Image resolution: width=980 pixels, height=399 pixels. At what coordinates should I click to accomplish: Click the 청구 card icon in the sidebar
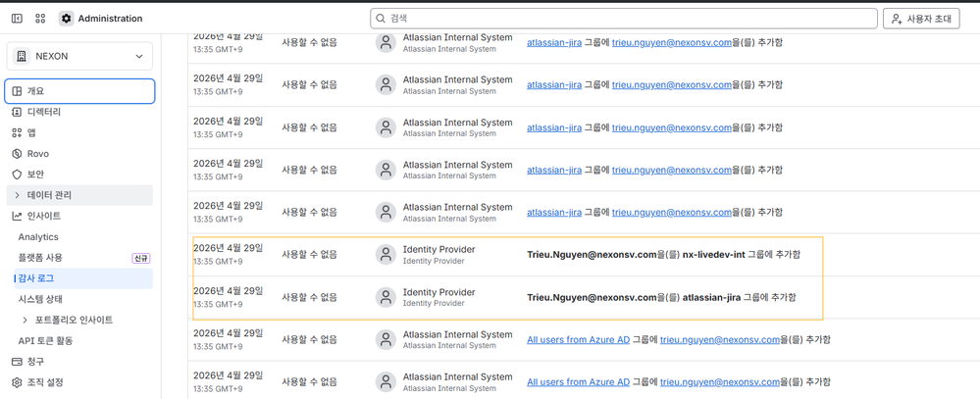coord(17,362)
